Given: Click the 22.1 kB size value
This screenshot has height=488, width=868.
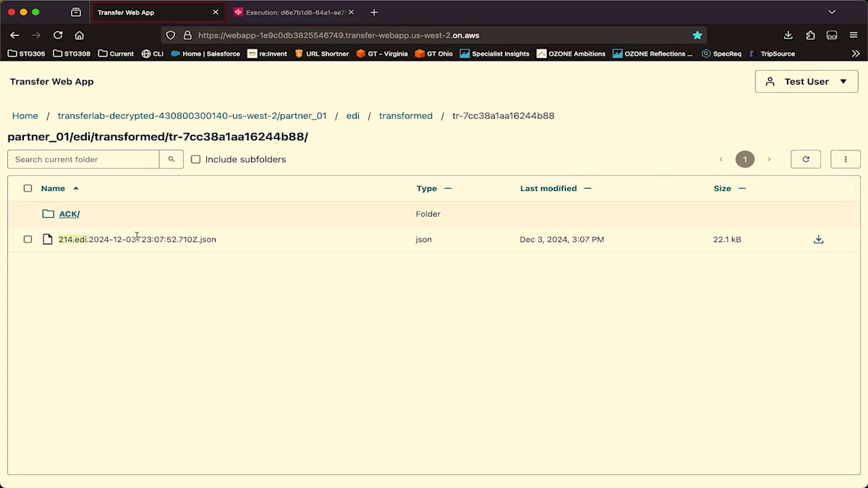Looking at the screenshot, I should pyautogui.click(x=727, y=239).
